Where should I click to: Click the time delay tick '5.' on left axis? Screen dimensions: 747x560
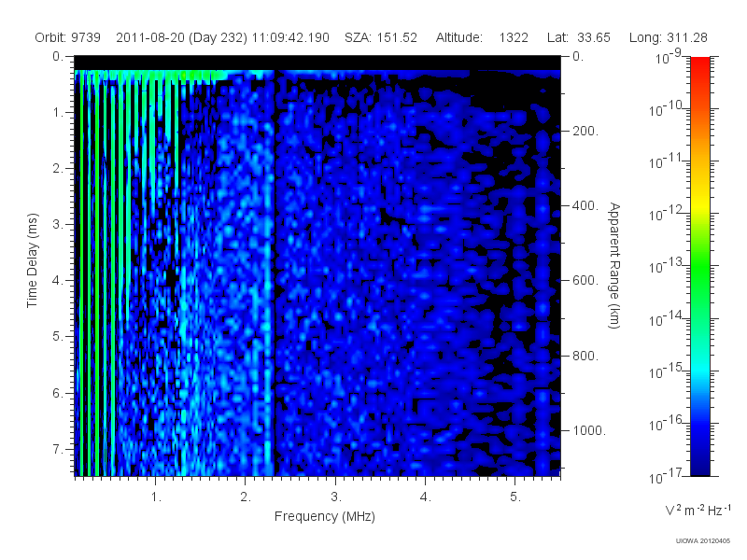point(58,337)
